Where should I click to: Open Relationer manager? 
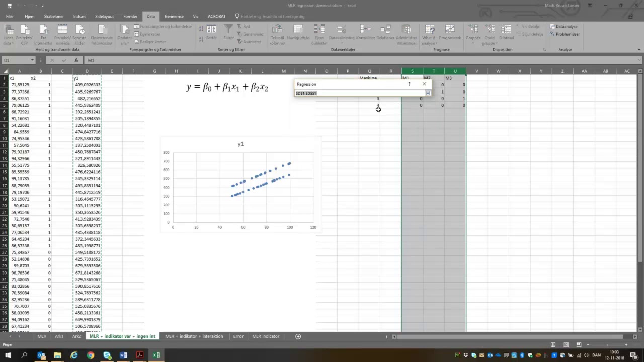pos(385,32)
